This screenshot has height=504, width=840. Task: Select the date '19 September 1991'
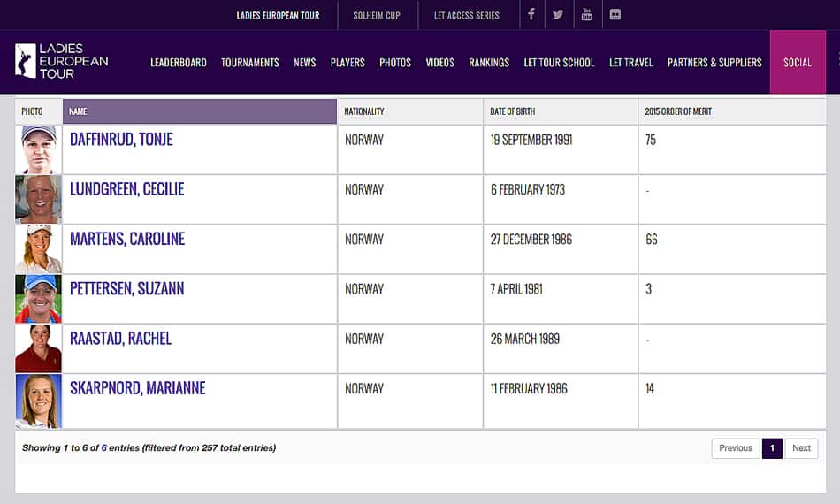click(x=531, y=141)
